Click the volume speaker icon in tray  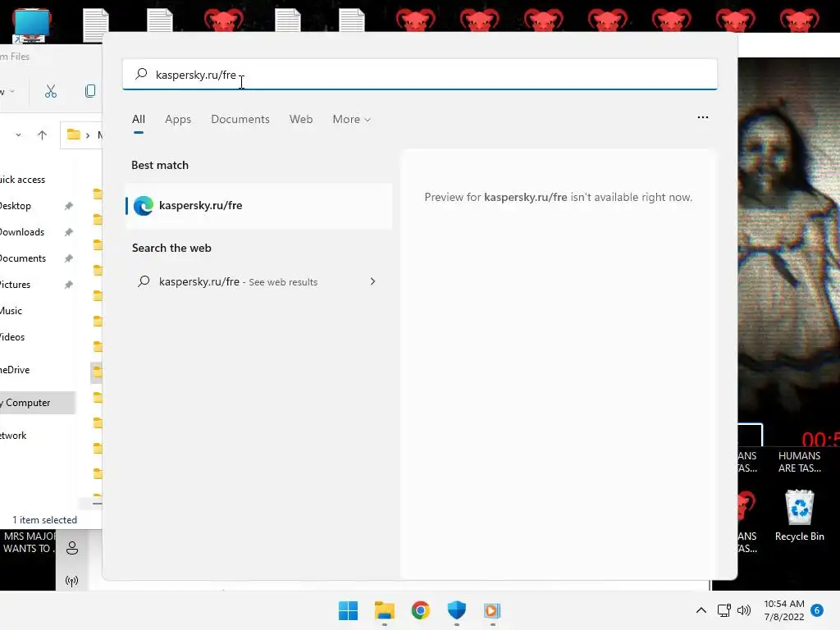743,610
